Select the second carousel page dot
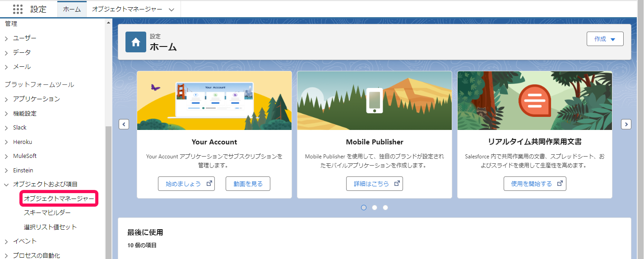The width and height of the screenshot is (644, 259). click(375, 208)
